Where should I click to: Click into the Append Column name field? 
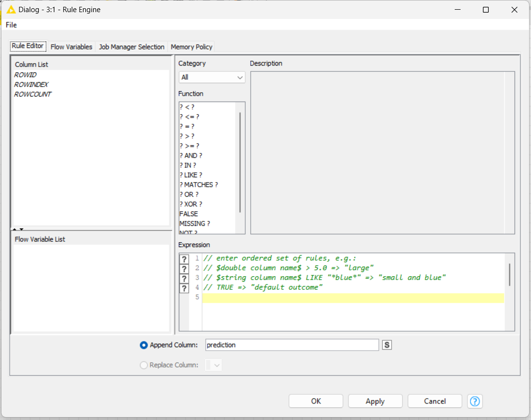pos(292,345)
